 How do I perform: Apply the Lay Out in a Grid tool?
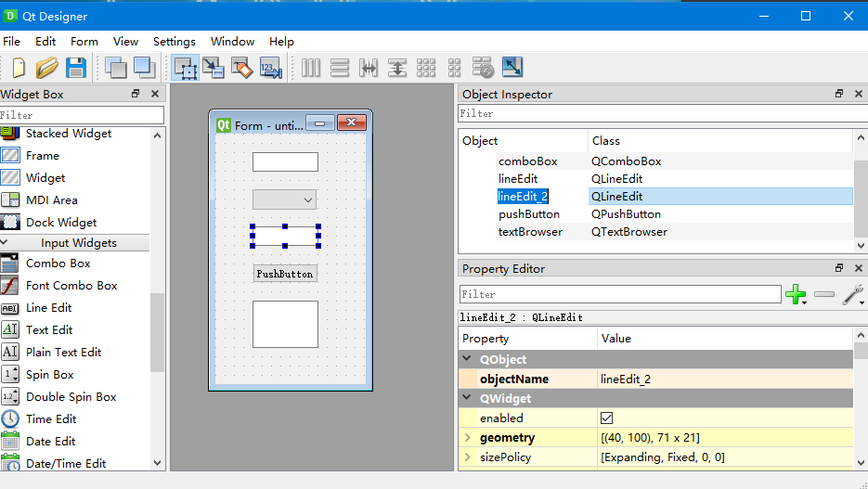coord(426,68)
